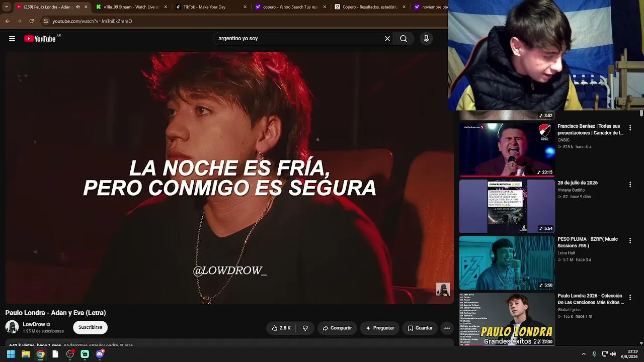Click the Guardar save button
Image resolution: width=644 pixels, height=362 pixels.
420,328
